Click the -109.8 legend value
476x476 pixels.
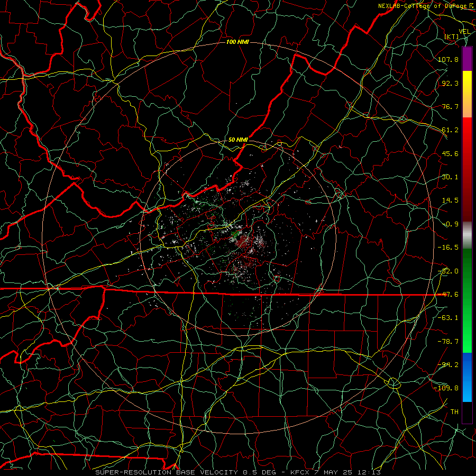click(x=446, y=388)
